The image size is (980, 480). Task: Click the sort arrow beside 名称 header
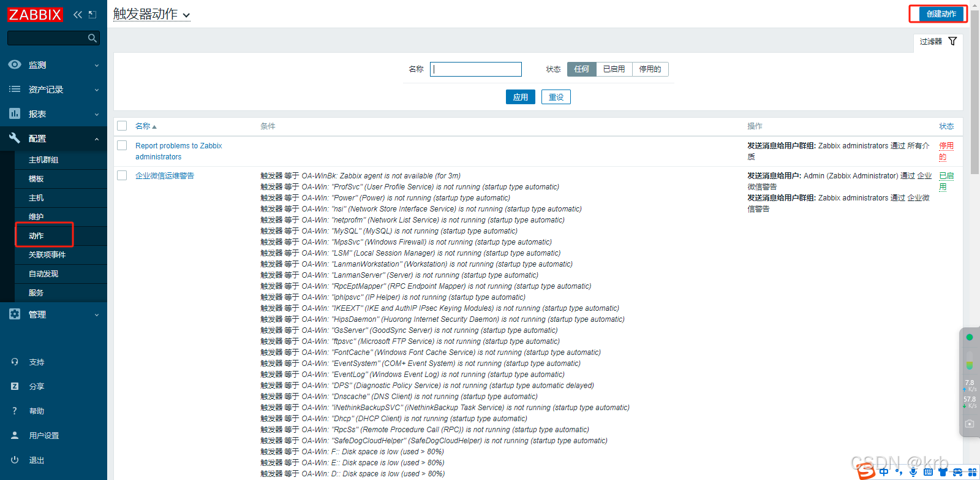(154, 127)
